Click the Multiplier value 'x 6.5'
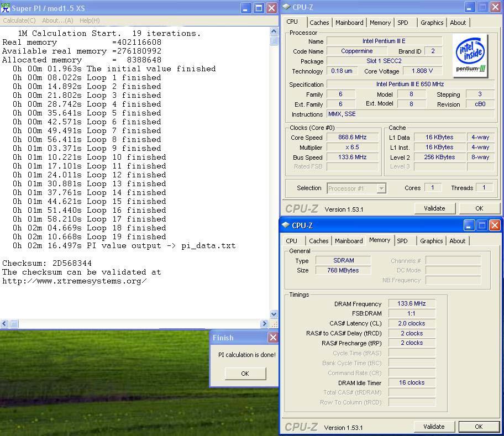Viewport: 504px width, 436px height. (352, 147)
